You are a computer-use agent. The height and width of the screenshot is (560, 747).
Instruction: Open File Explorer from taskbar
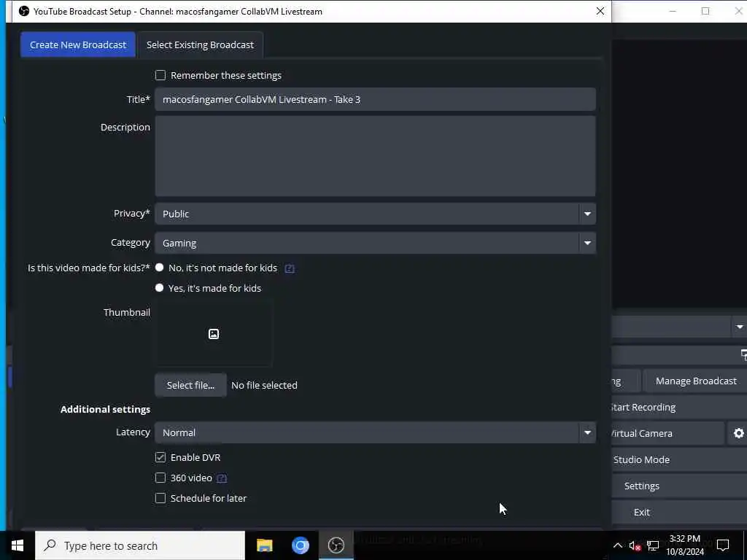coord(264,545)
